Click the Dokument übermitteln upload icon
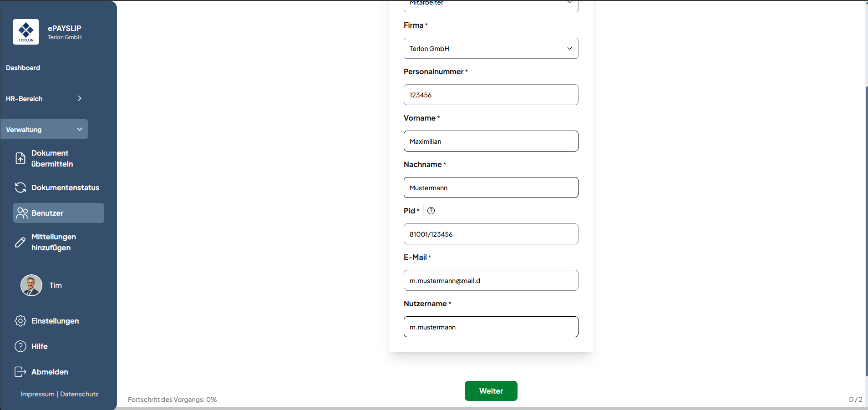This screenshot has height=410, width=868. coord(20,158)
